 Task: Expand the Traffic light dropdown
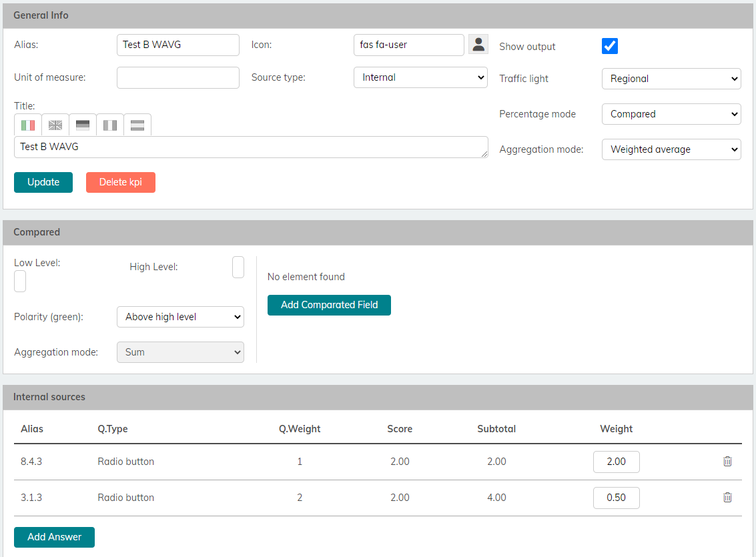click(x=671, y=79)
